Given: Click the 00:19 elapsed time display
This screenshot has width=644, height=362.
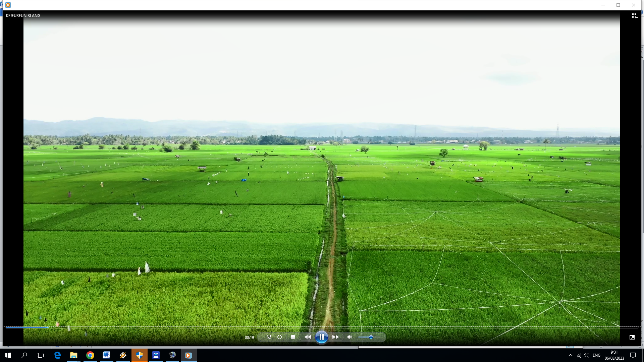Looking at the screenshot, I should (x=249, y=338).
